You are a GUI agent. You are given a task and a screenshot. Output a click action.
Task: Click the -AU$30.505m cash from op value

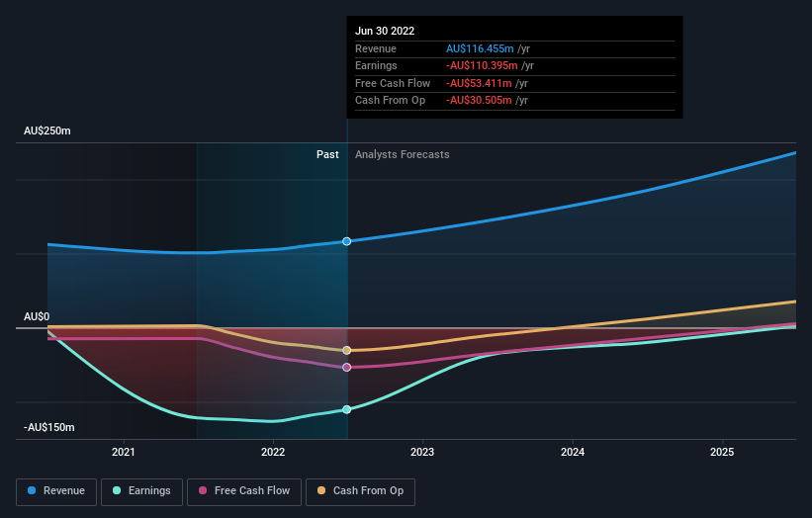pyautogui.click(x=479, y=101)
